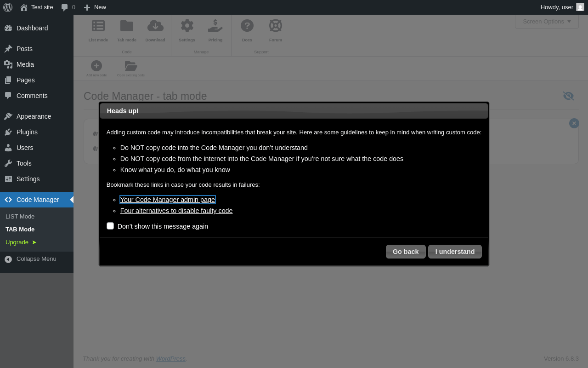Click Open existing code folder icon
Screen dimensions: 588x368
click(131, 66)
